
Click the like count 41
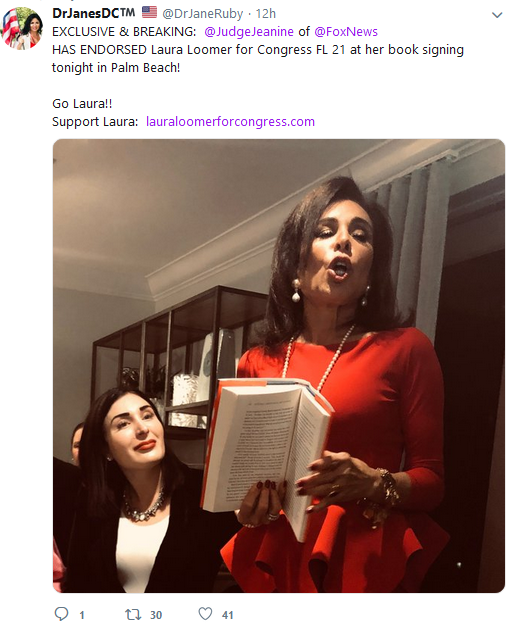pos(227,615)
